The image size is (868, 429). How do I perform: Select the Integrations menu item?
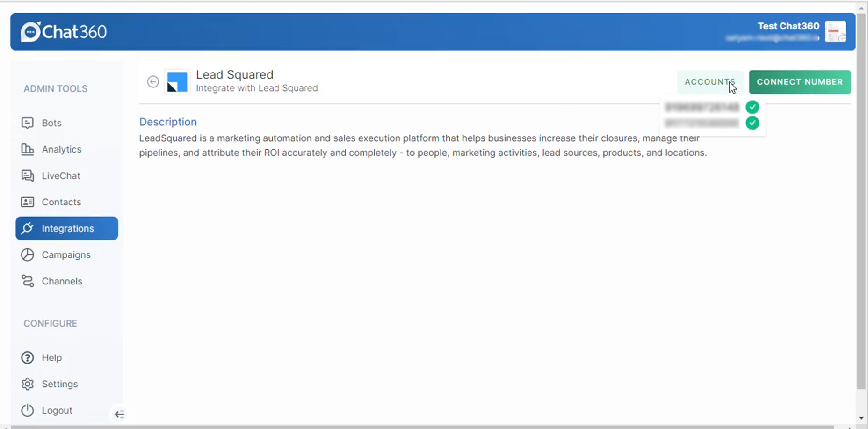(67, 228)
